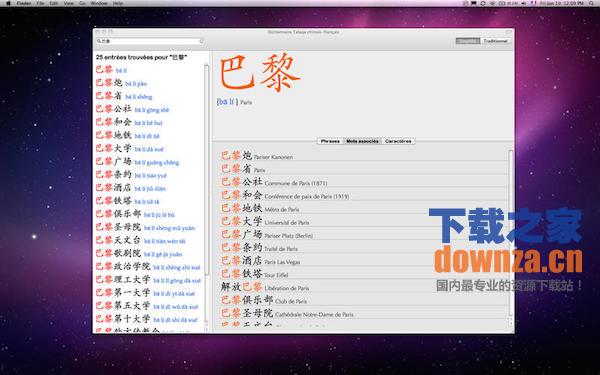The image size is (600, 375).
Task: Select result 巴黎省 bā lí shěng
Action: pyautogui.click(x=124, y=96)
